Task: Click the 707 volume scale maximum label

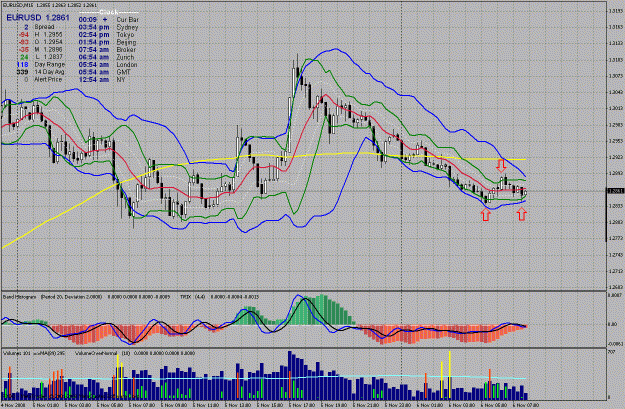Action: pyautogui.click(x=611, y=351)
